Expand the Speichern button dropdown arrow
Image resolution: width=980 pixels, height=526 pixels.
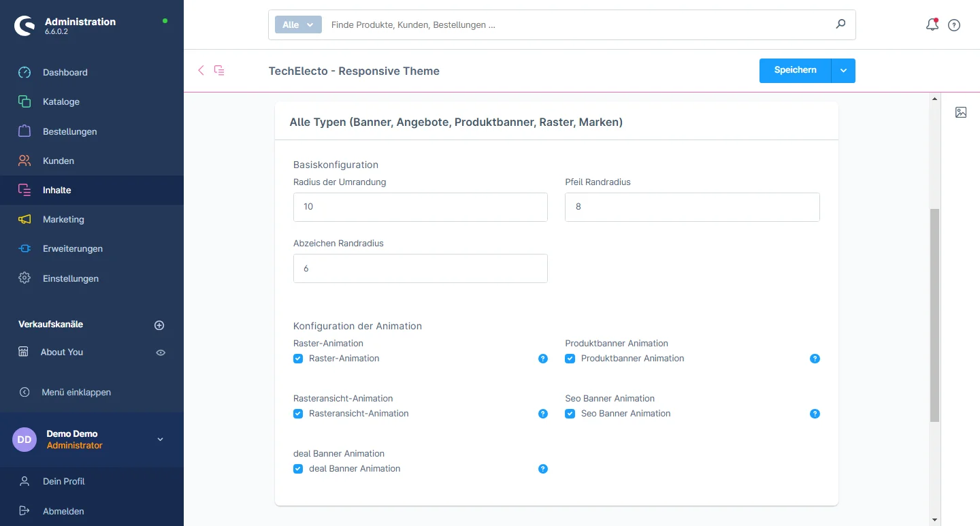click(x=843, y=71)
